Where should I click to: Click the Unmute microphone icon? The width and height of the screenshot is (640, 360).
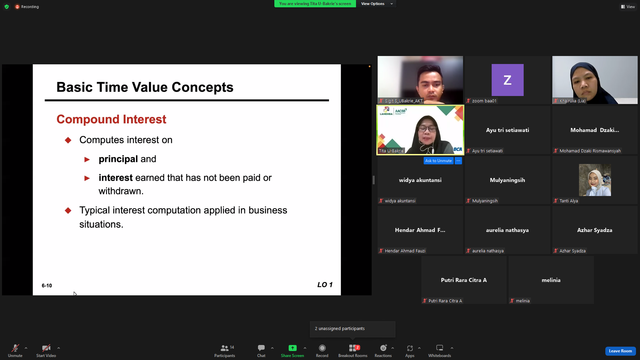(15, 348)
